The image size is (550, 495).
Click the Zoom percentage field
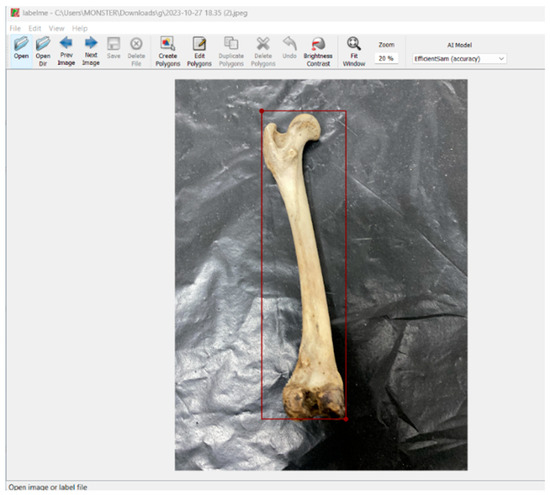click(x=386, y=58)
